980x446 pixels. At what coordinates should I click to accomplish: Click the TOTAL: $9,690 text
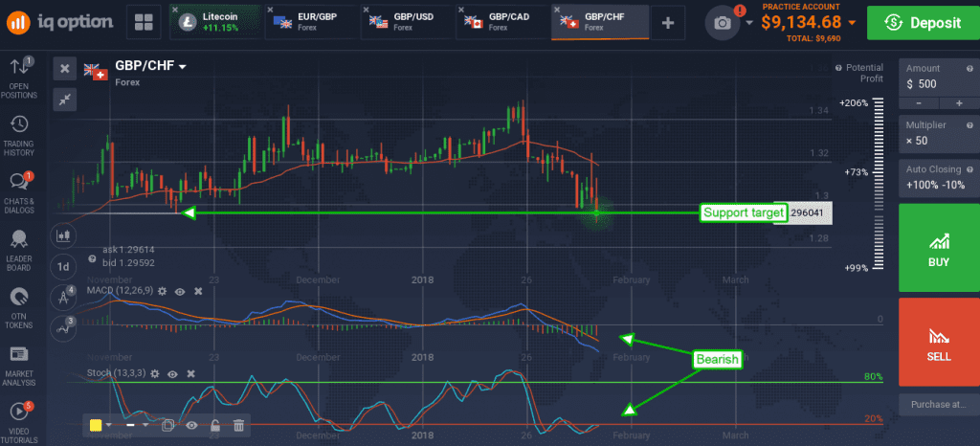(x=813, y=38)
